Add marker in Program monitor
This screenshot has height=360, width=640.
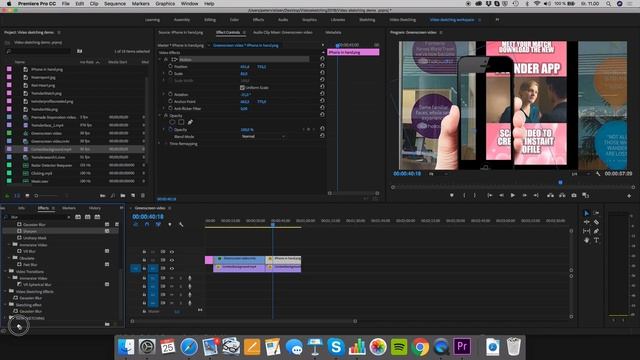pyautogui.click(x=451, y=196)
